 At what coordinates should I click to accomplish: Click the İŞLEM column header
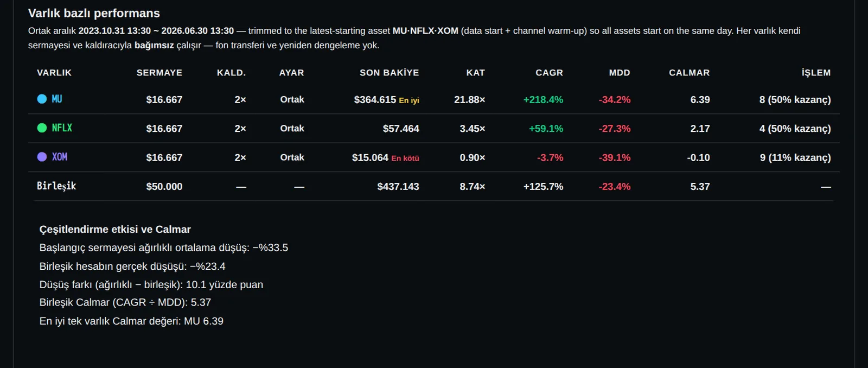(816, 73)
